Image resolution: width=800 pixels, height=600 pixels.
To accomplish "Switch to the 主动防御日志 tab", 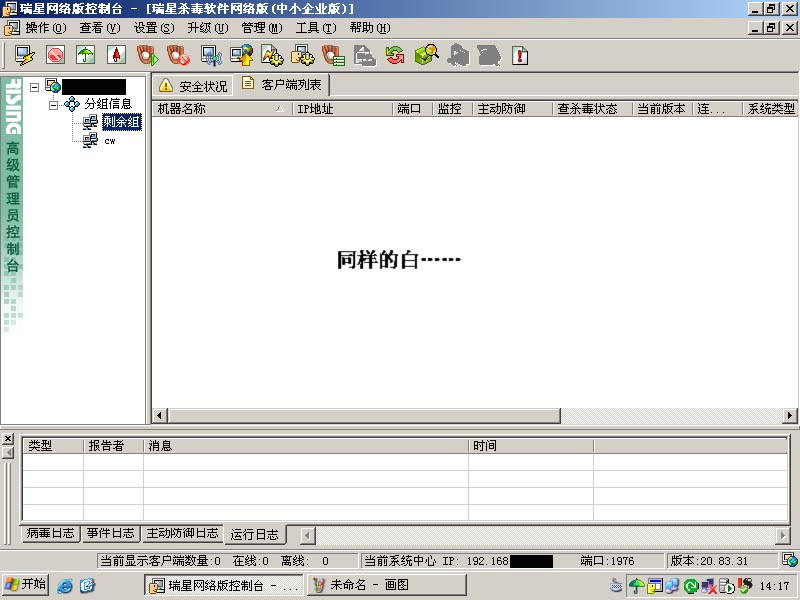I will coord(182,534).
